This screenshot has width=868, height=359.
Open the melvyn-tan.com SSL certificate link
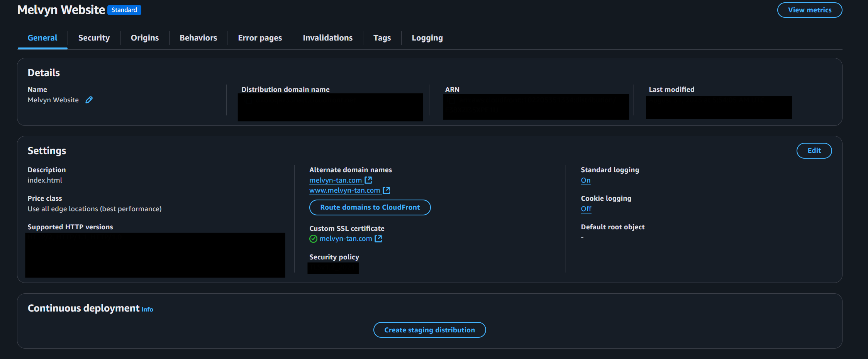(x=346, y=239)
